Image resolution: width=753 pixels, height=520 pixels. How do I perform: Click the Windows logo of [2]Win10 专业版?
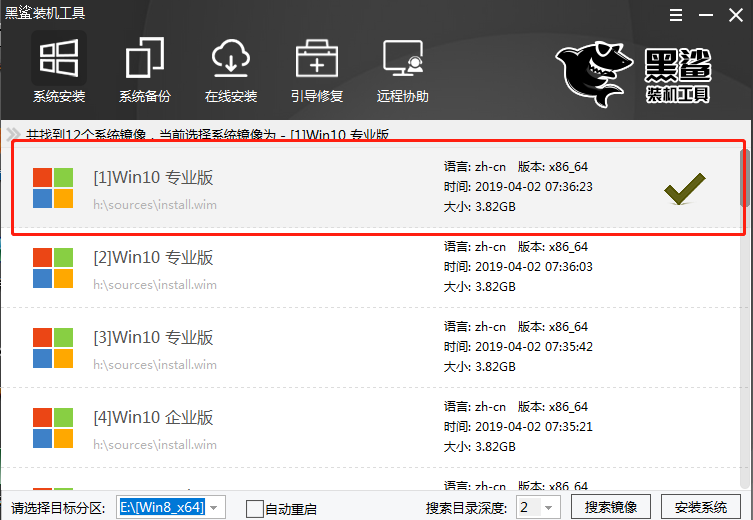53,268
